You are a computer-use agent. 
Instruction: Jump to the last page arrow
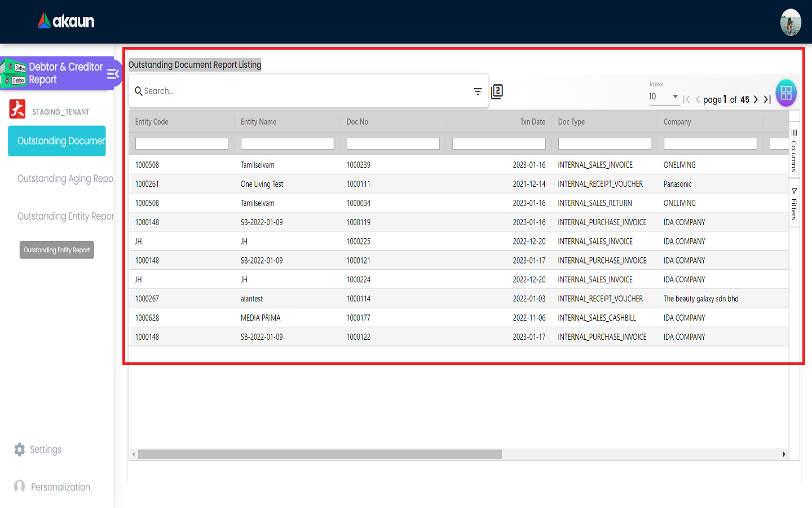[x=767, y=99]
